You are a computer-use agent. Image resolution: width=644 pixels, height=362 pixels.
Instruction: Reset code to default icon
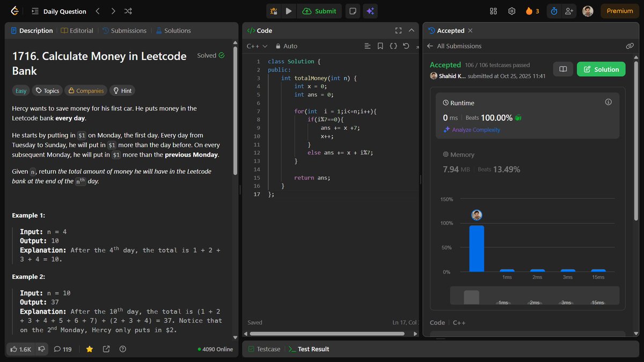pyautogui.click(x=406, y=46)
